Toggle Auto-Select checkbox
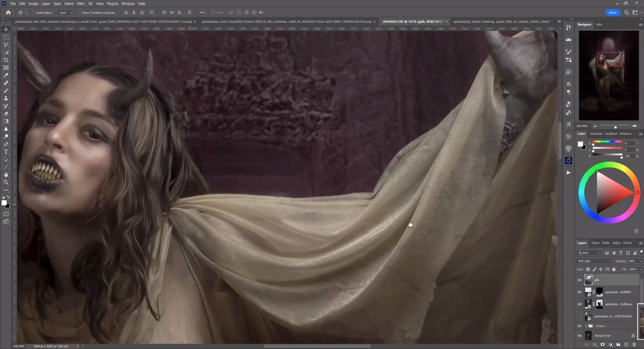The image size is (644, 349). tap(34, 13)
